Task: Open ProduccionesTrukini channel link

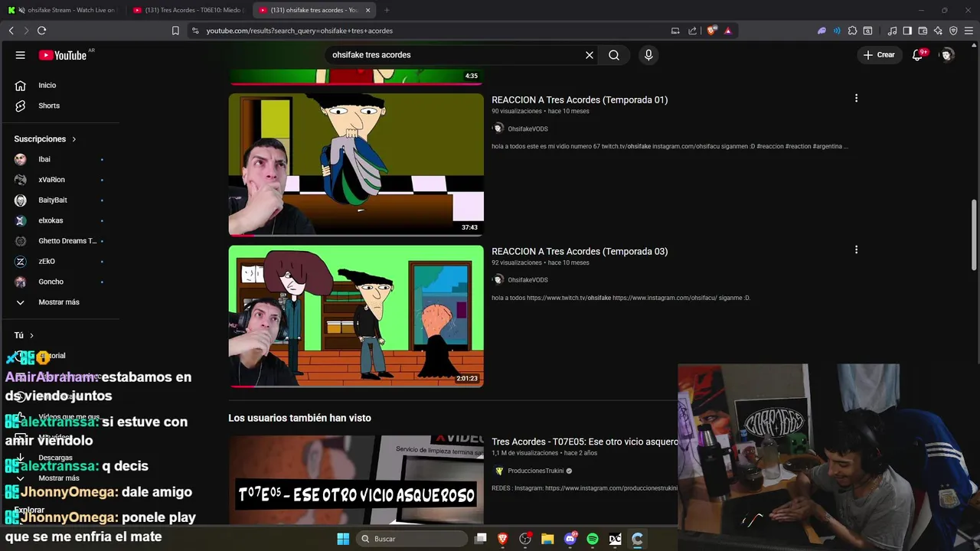Action: coord(536,471)
